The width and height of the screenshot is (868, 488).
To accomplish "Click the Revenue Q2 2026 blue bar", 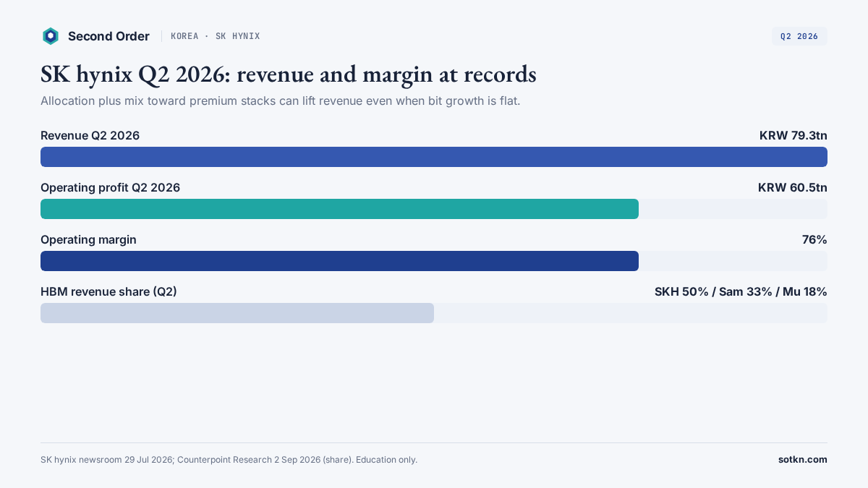I will (434, 157).
